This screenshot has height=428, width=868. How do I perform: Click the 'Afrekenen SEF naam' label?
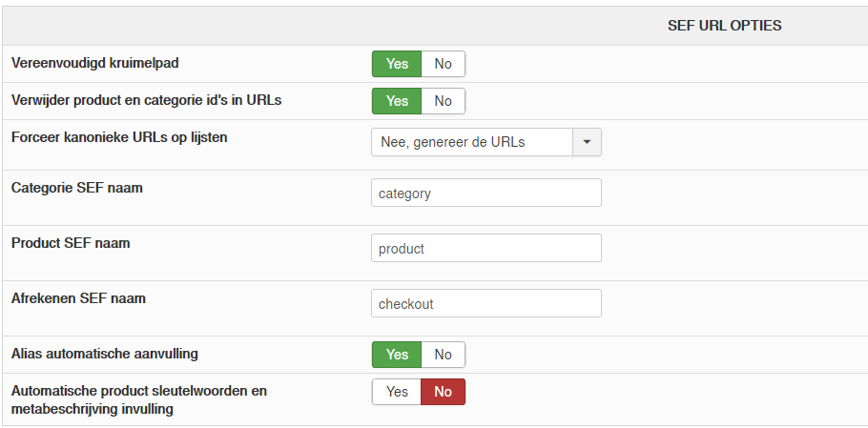coord(78,298)
